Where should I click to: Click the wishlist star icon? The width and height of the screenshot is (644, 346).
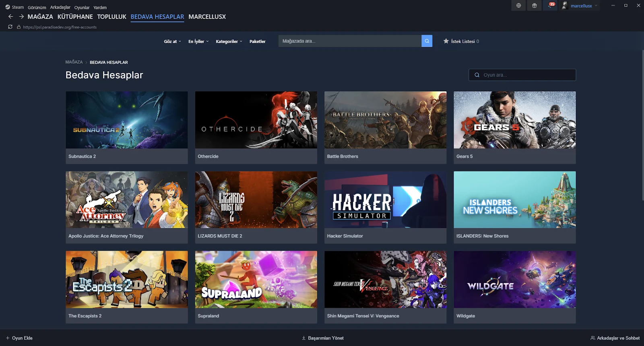(446, 41)
